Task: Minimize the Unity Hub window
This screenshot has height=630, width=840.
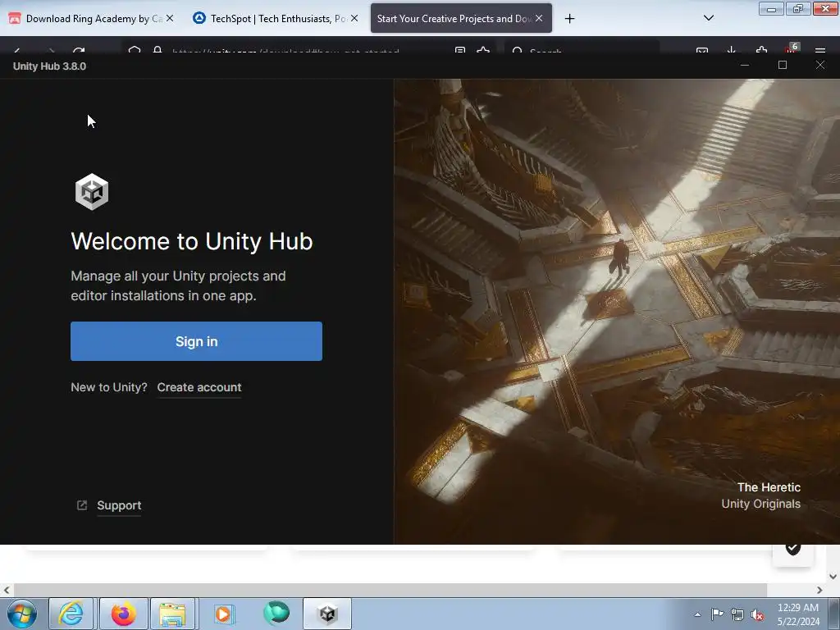Action: click(745, 65)
